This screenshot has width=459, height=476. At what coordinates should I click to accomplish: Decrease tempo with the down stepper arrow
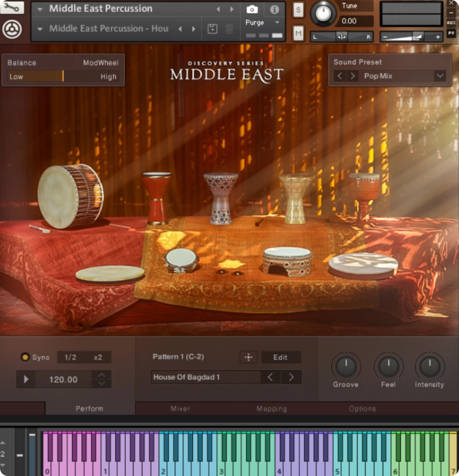[102, 383]
